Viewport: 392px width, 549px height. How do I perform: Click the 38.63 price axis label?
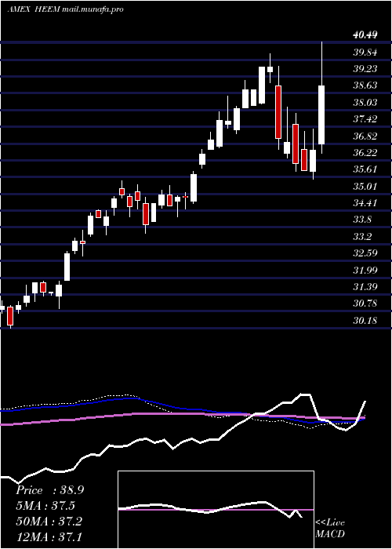point(365,85)
